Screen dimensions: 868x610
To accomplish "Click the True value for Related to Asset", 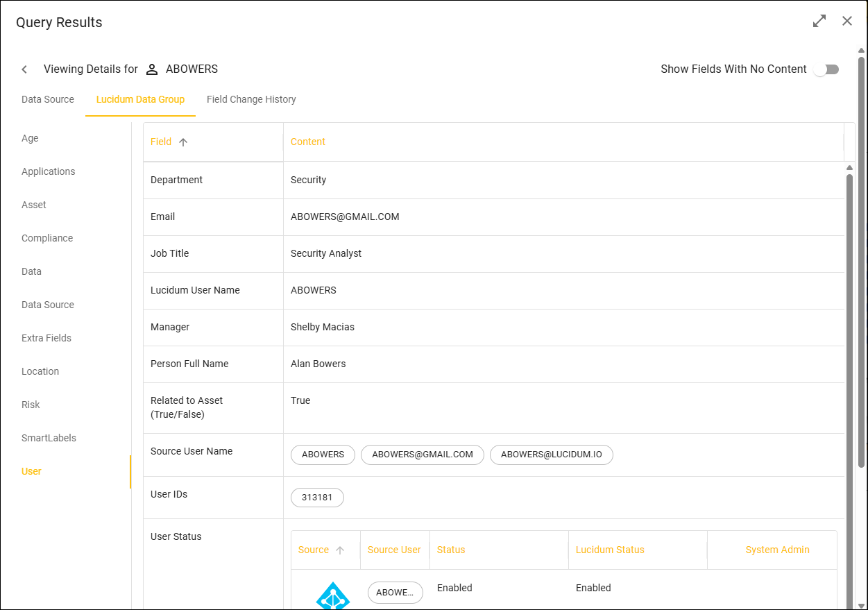I will point(300,400).
